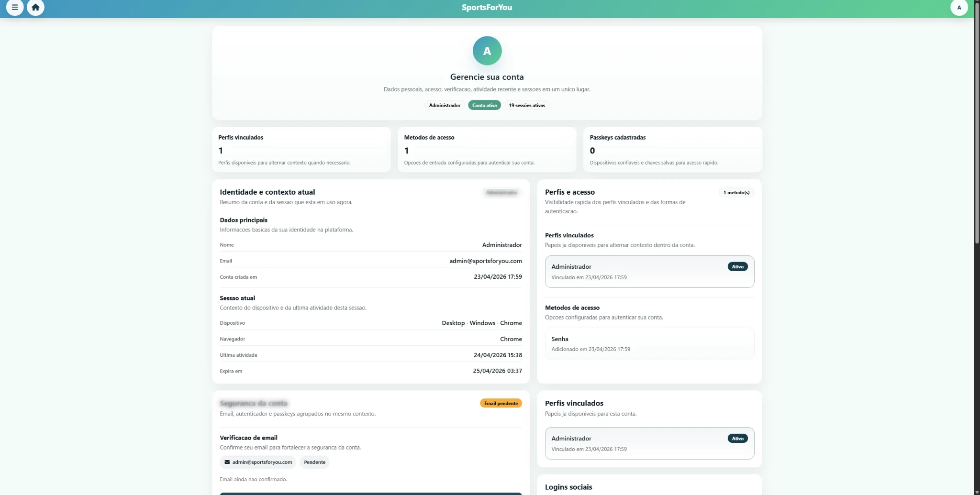Click the Ativo badge in the bottom Perfis vinculados panel
980x495 pixels.
click(x=737, y=439)
